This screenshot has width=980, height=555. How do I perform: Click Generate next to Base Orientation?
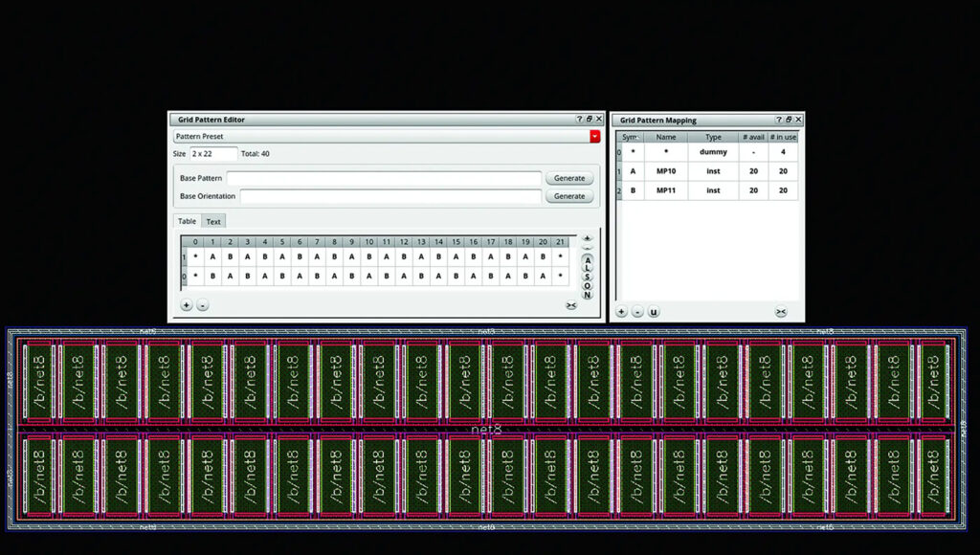click(569, 196)
